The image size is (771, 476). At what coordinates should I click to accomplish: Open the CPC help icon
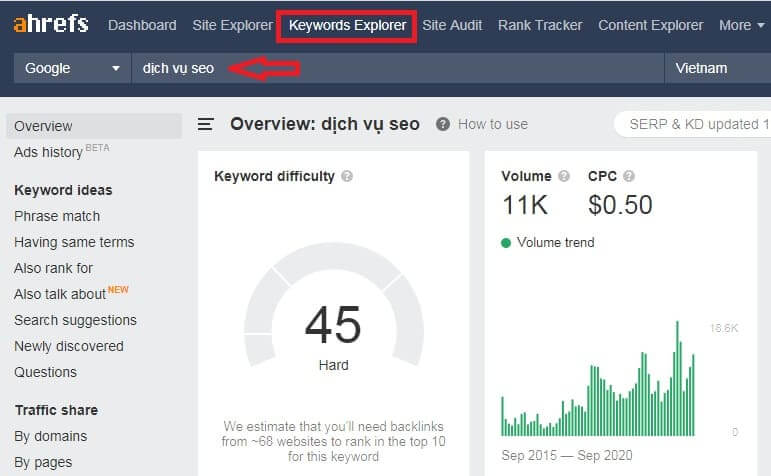628,176
